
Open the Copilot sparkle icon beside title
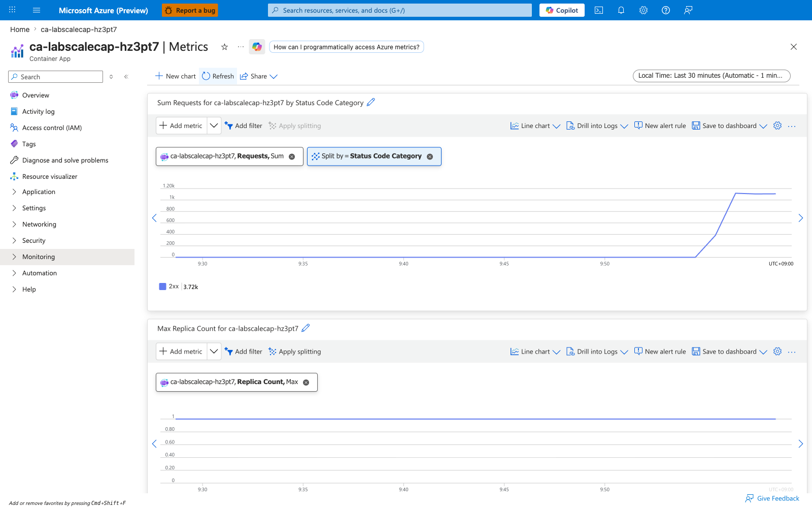coord(257,47)
